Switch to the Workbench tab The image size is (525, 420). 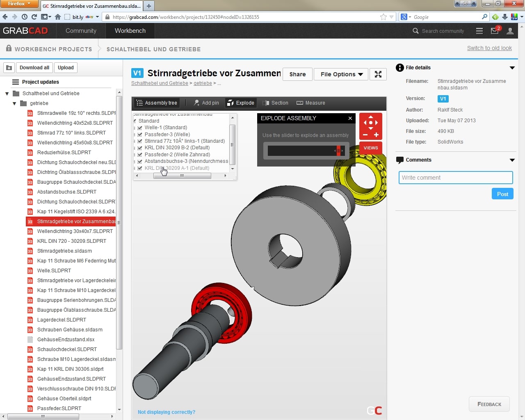pyautogui.click(x=130, y=31)
